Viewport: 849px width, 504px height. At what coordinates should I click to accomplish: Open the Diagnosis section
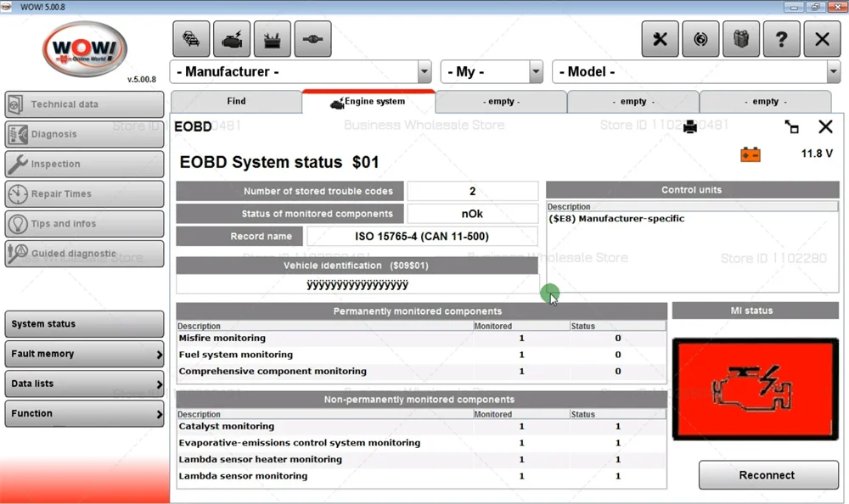84,134
